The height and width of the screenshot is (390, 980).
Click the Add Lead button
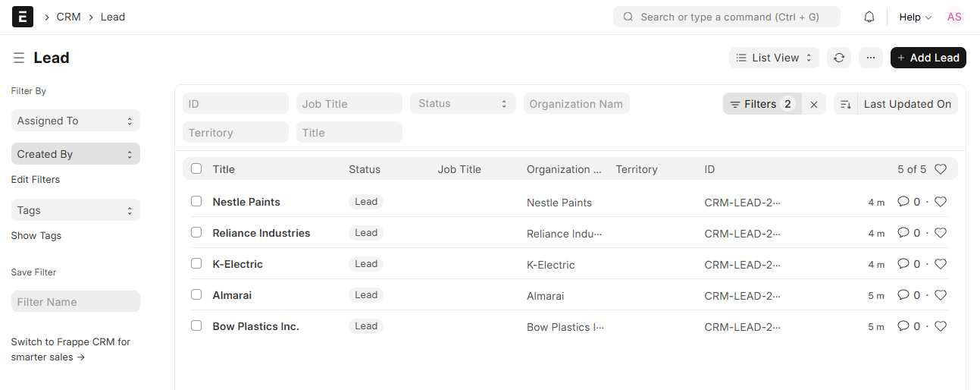(928, 58)
